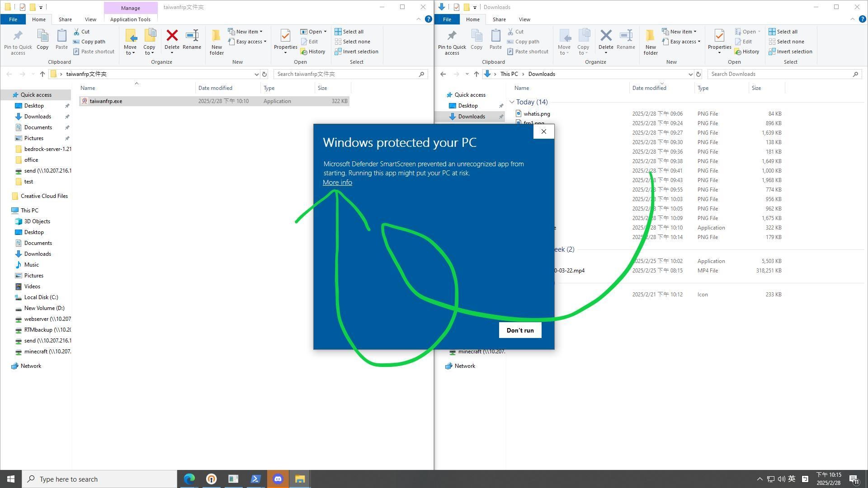868x488 pixels.
Task: Click Copy icon in taiwanfrp window ribbon
Action: [42, 39]
